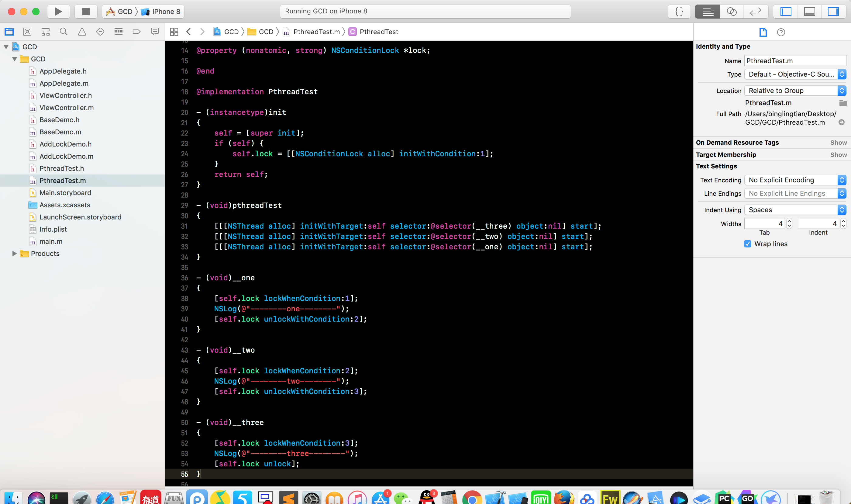The height and width of the screenshot is (504, 851).
Task: Open System Preferences from the Dock
Action: (x=312, y=498)
